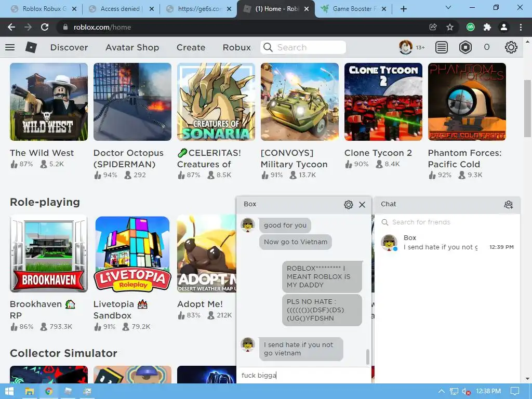Open the hamburger navigation menu
The height and width of the screenshot is (399, 532).
click(10, 47)
